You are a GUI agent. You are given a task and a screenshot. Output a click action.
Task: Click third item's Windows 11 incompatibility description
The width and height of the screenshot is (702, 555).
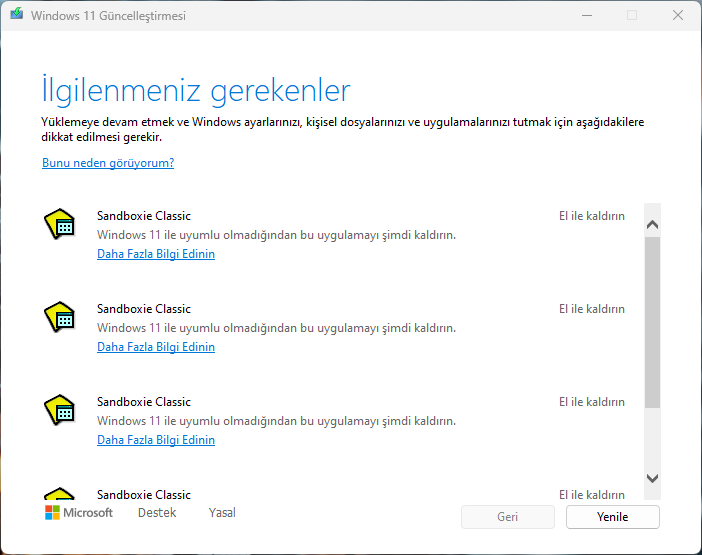pyautogui.click(x=276, y=421)
